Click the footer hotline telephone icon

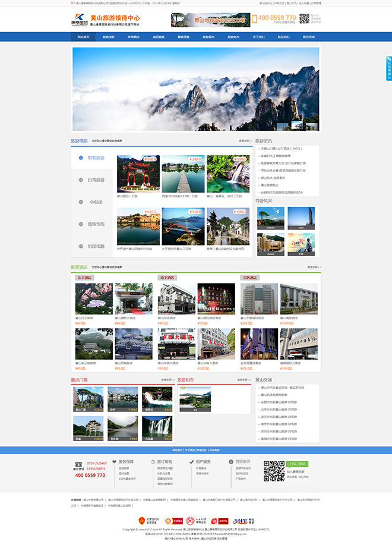[x=78, y=464]
